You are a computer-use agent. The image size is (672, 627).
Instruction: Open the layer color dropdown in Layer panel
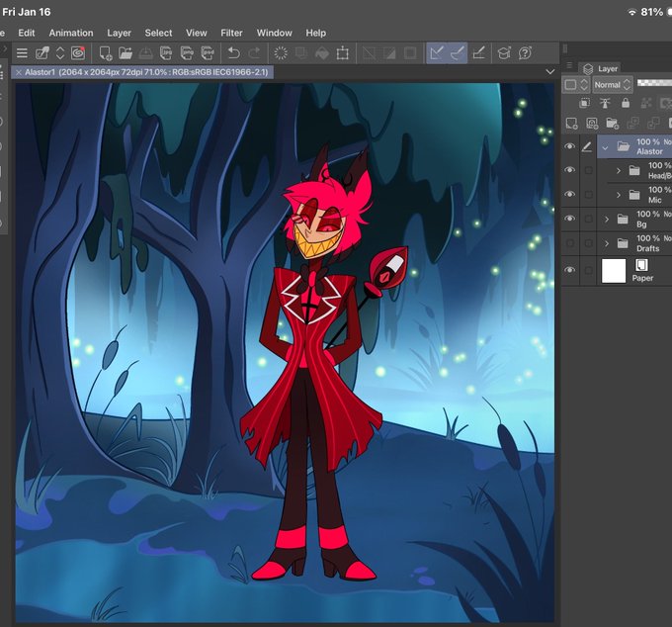[576, 85]
